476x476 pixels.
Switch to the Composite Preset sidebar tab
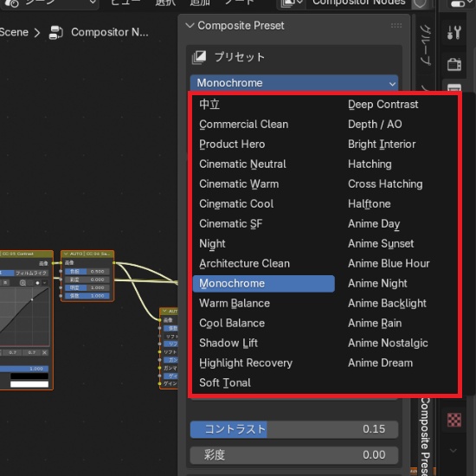425,436
